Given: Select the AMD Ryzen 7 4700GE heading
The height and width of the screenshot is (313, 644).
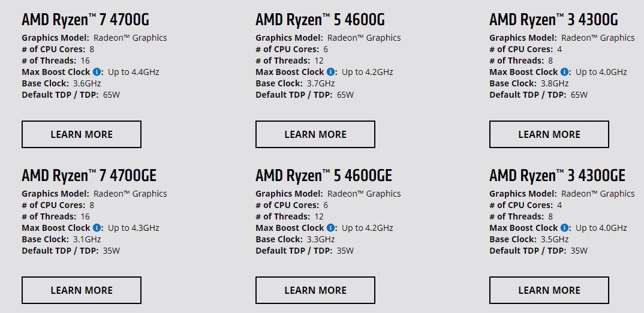Looking at the screenshot, I should coord(89,176).
